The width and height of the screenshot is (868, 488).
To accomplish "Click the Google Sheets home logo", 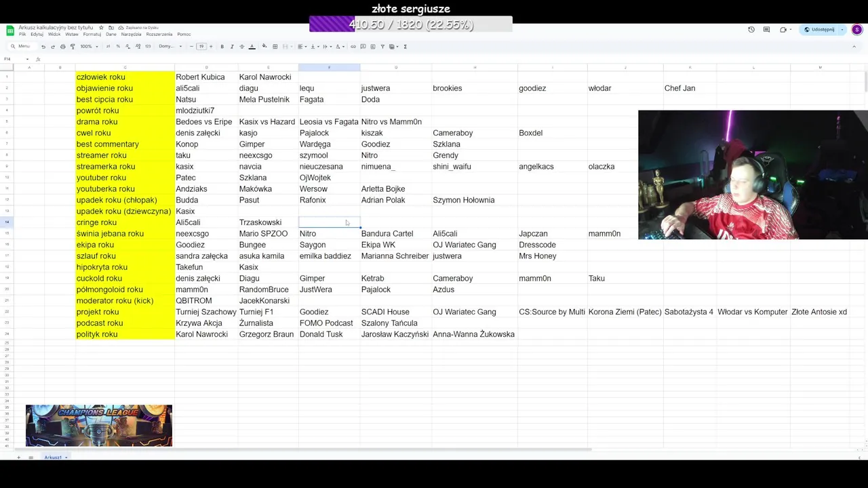I will (10, 30).
